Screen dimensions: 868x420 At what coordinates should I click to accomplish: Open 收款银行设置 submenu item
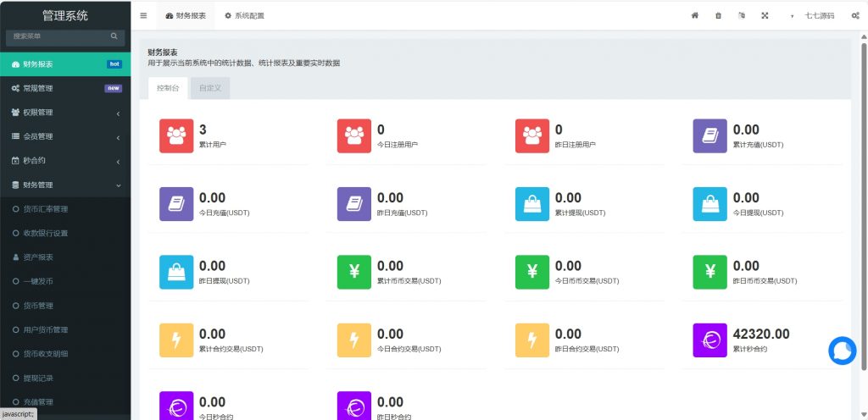pos(65,233)
